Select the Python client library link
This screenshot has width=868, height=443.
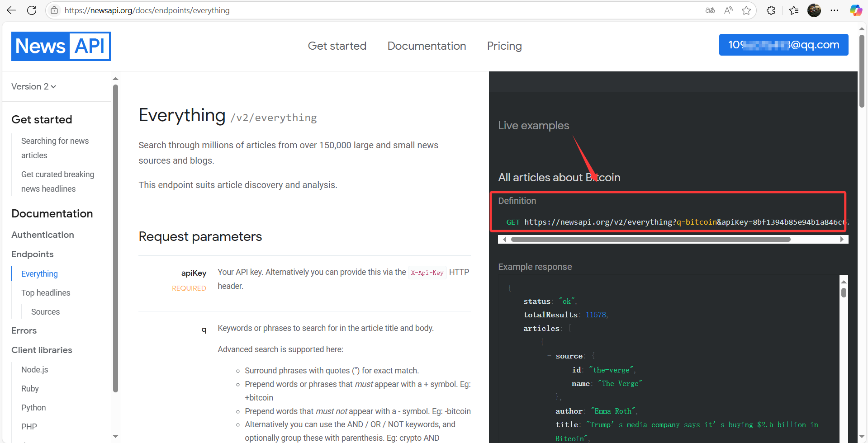click(x=33, y=408)
